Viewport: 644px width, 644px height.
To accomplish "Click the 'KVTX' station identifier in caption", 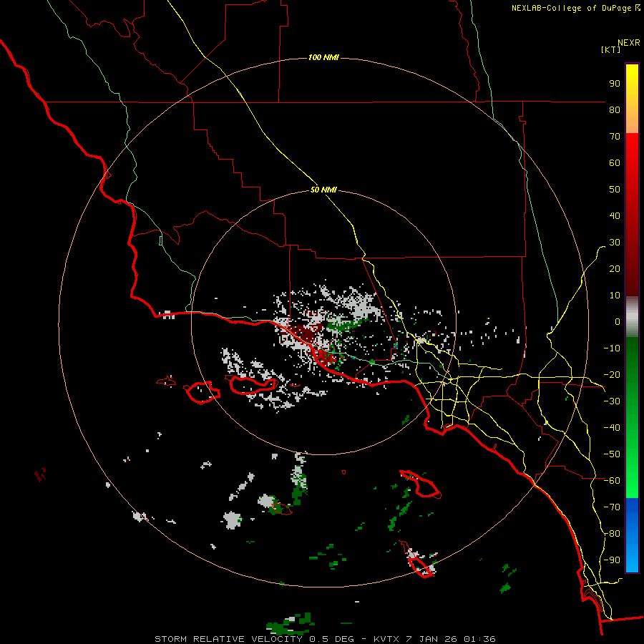I will (x=386, y=639).
